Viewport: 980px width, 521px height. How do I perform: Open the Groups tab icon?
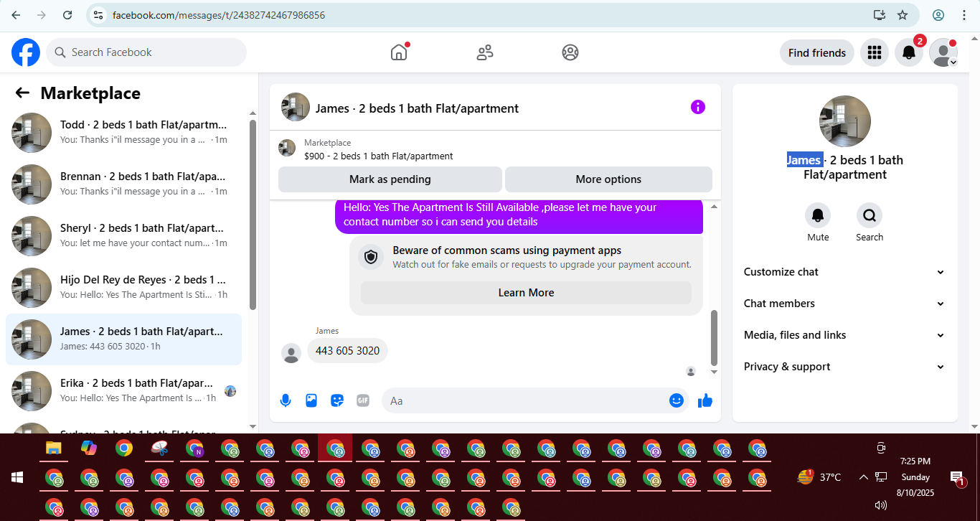[x=570, y=52]
